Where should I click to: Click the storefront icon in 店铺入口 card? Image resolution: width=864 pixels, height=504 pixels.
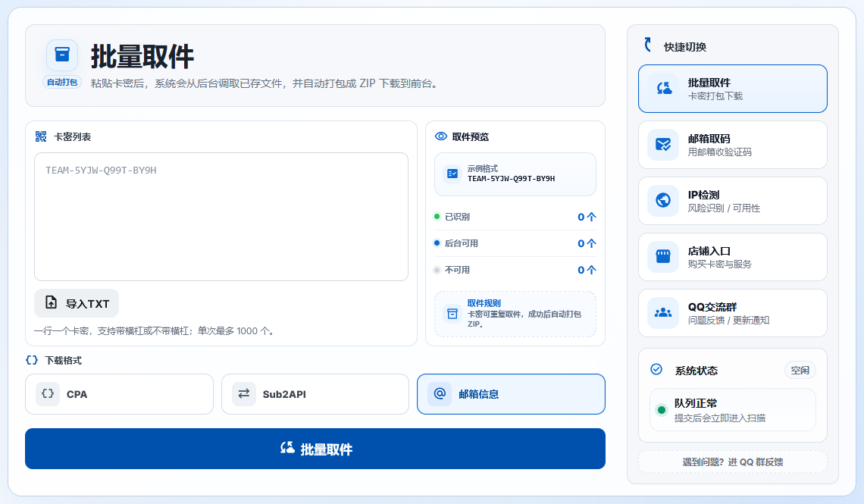663,257
